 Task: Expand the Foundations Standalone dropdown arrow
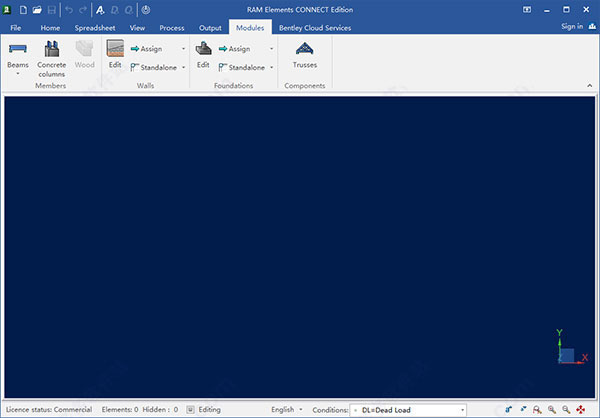pos(271,67)
